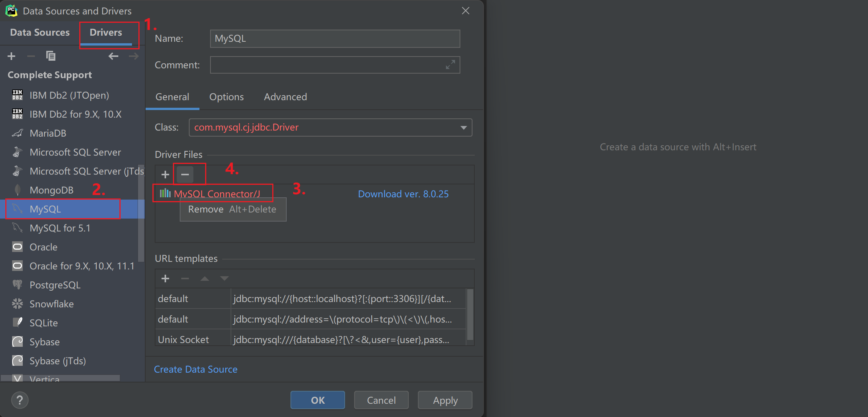
Task: Switch to the Data Sources tab
Action: tap(40, 33)
